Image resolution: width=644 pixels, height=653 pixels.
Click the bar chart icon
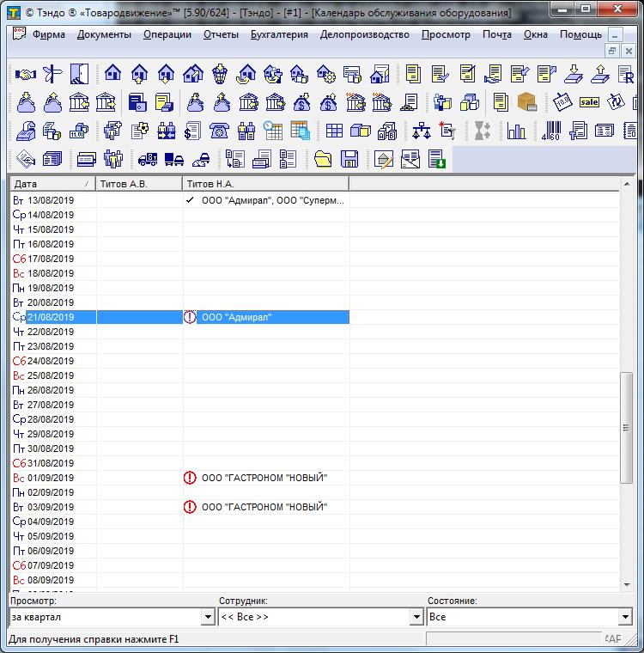click(516, 131)
